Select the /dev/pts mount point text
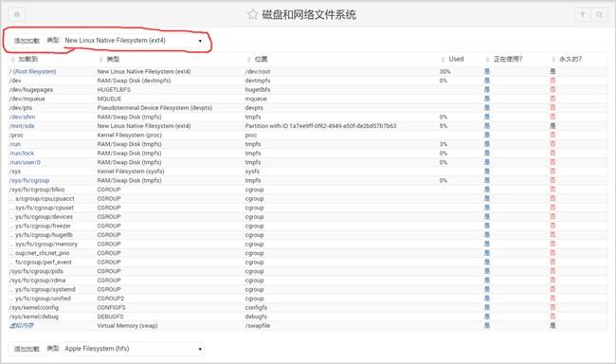 21,108
